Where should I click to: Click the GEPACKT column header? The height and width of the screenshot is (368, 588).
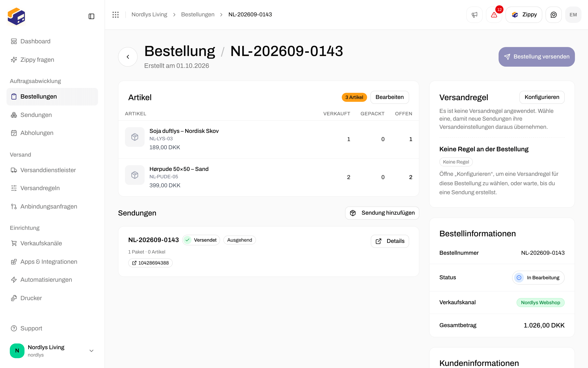coord(372,114)
